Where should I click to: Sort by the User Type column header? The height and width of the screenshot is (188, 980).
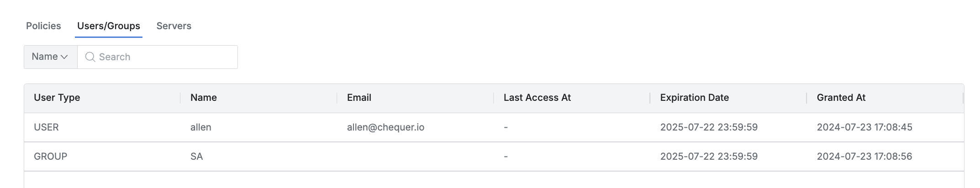click(x=57, y=98)
